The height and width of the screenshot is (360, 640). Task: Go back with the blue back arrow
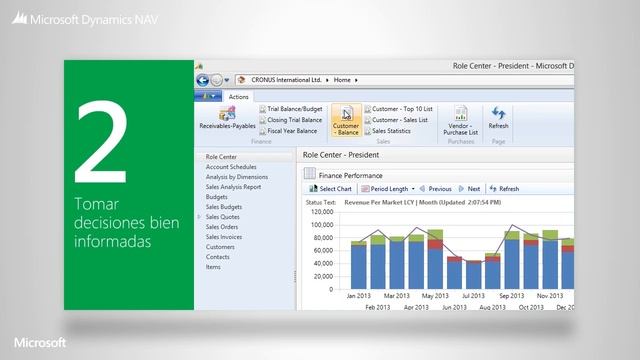tap(202, 80)
